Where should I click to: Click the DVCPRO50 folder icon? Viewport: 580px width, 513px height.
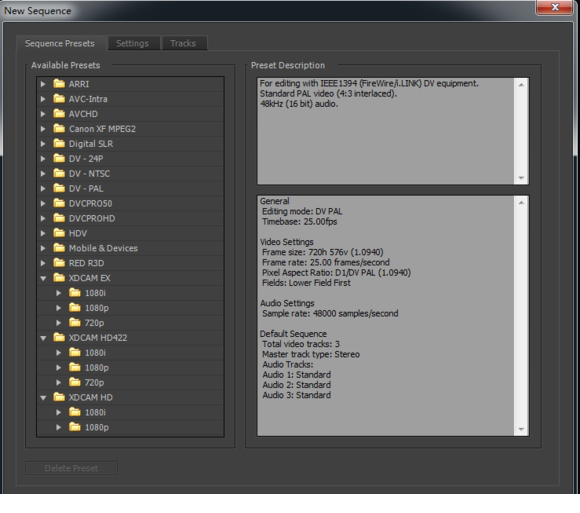pyautogui.click(x=59, y=203)
